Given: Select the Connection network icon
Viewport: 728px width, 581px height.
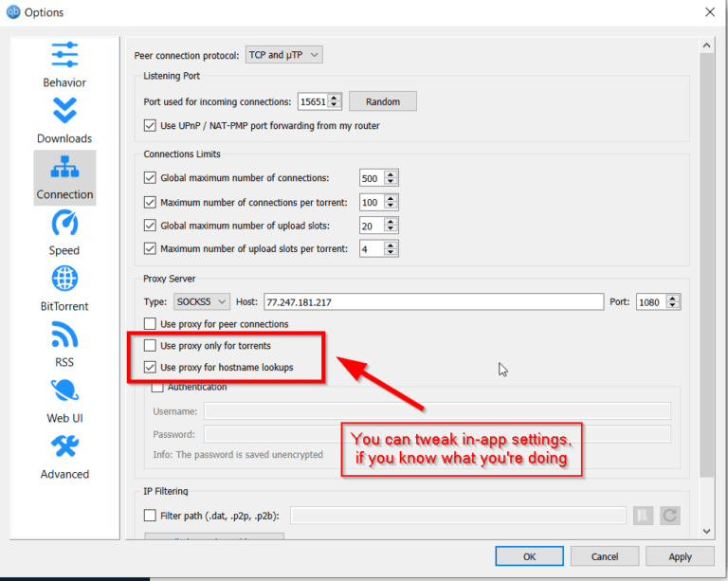Looking at the screenshot, I should click(x=64, y=167).
